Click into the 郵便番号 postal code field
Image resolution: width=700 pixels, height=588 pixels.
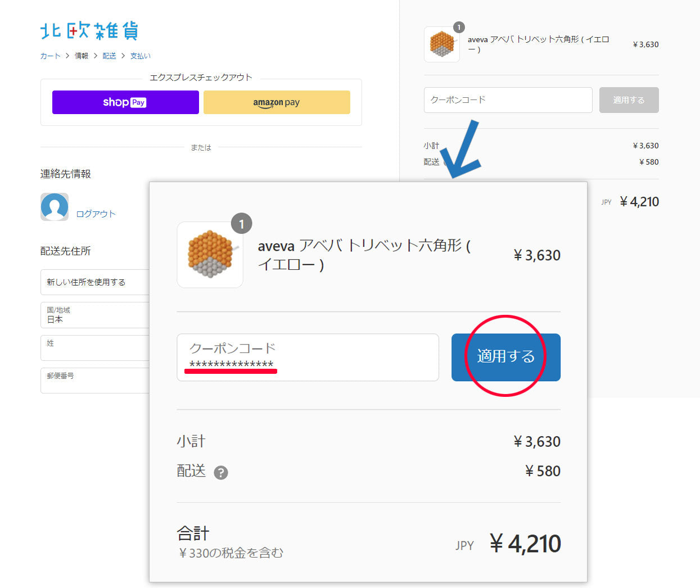(94, 381)
